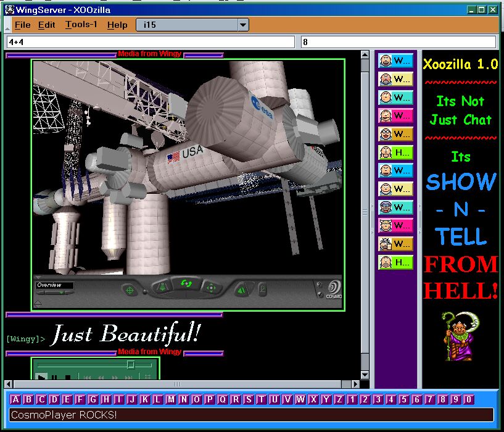The width and height of the screenshot is (504, 432).
Task: Click the Cosmo Player pan arrows button
Action: coord(211,288)
